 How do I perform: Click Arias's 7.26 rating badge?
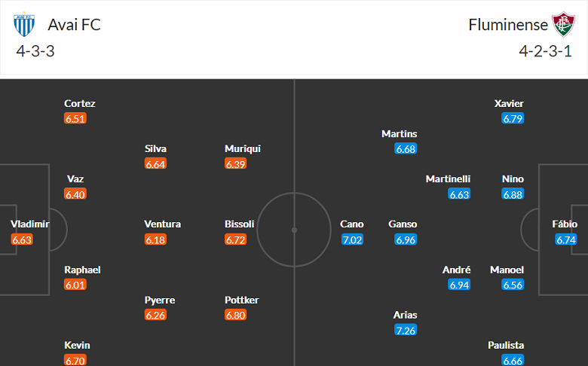click(405, 331)
